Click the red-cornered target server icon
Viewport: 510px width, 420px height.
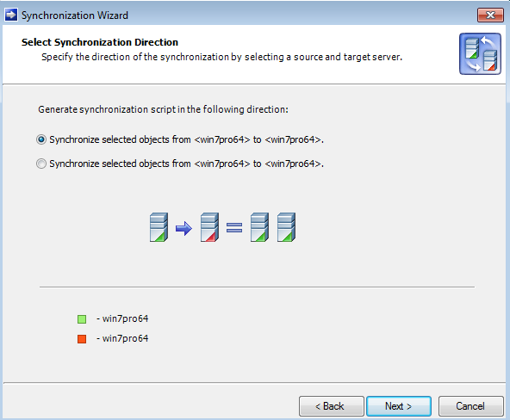tap(209, 227)
